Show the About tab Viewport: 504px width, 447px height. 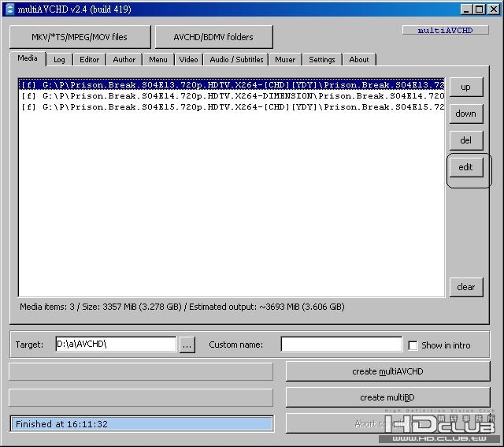pos(359,60)
